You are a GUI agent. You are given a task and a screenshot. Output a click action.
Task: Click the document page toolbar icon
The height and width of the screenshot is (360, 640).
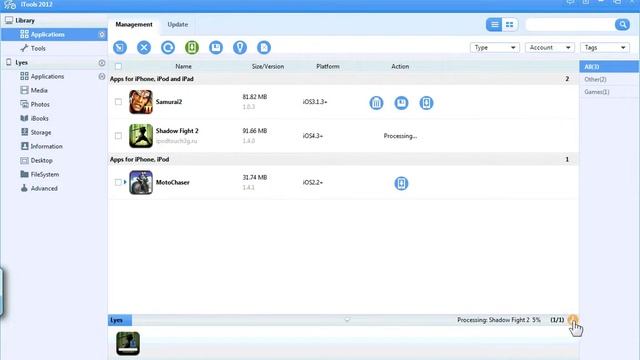[264, 47]
